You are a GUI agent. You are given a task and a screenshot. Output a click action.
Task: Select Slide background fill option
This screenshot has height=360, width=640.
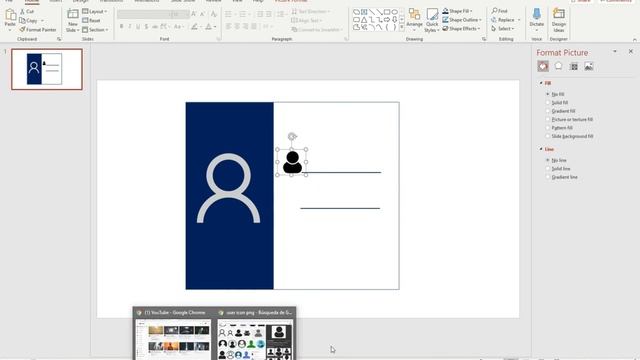click(x=569, y=136)
